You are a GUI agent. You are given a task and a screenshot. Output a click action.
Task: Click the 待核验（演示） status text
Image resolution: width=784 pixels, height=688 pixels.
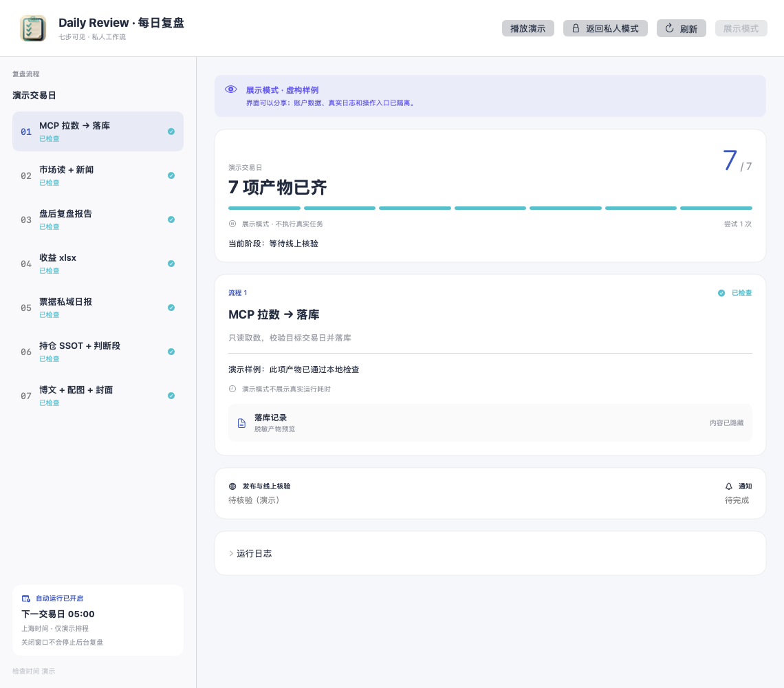point(254,500)
